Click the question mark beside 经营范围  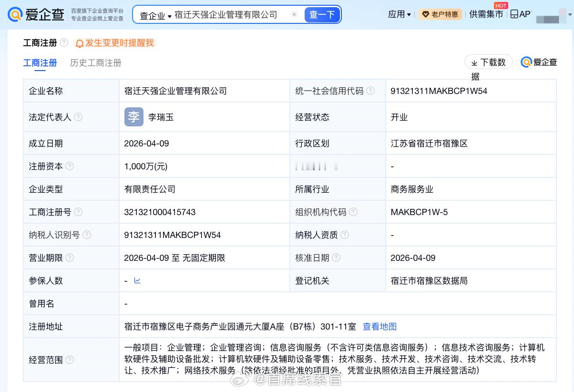click(70, 360)
